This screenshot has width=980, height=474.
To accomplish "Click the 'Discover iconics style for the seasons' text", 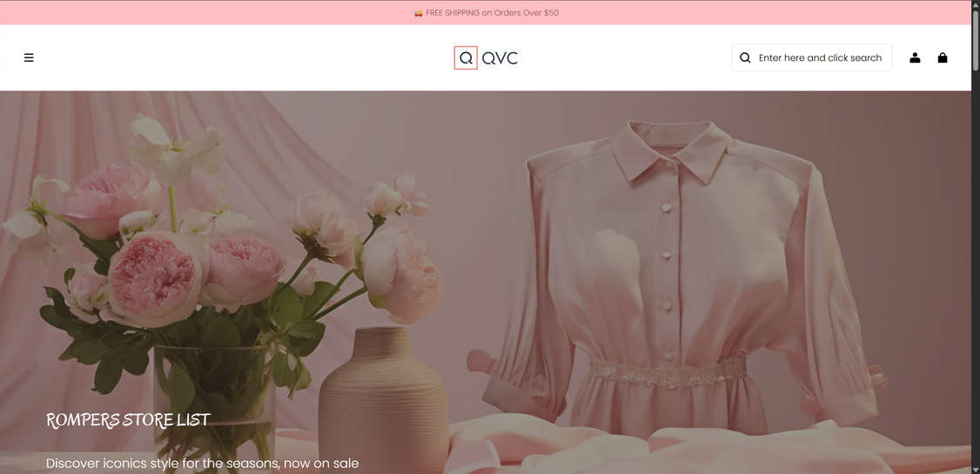I will point(203,464).
